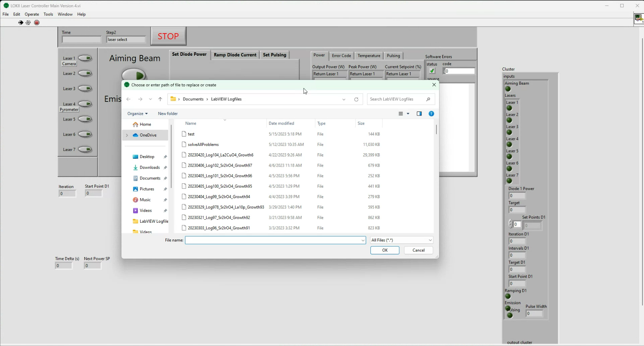This screenshot has width=644, height=346.
Task: Switch to Set Pulsing tab
Action: 274,55
